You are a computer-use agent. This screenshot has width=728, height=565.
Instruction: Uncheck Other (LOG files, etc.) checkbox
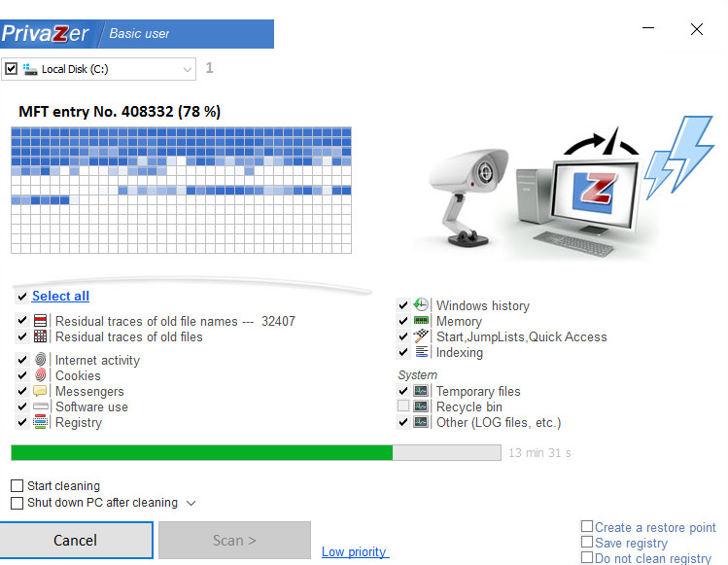coord(403,422)
